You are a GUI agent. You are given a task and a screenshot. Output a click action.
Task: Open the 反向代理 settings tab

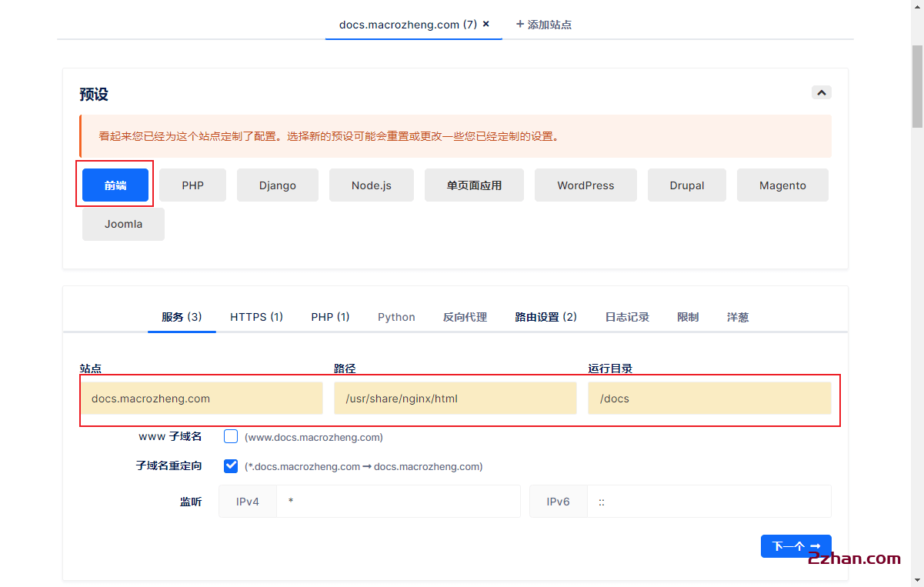click(465, 316)
